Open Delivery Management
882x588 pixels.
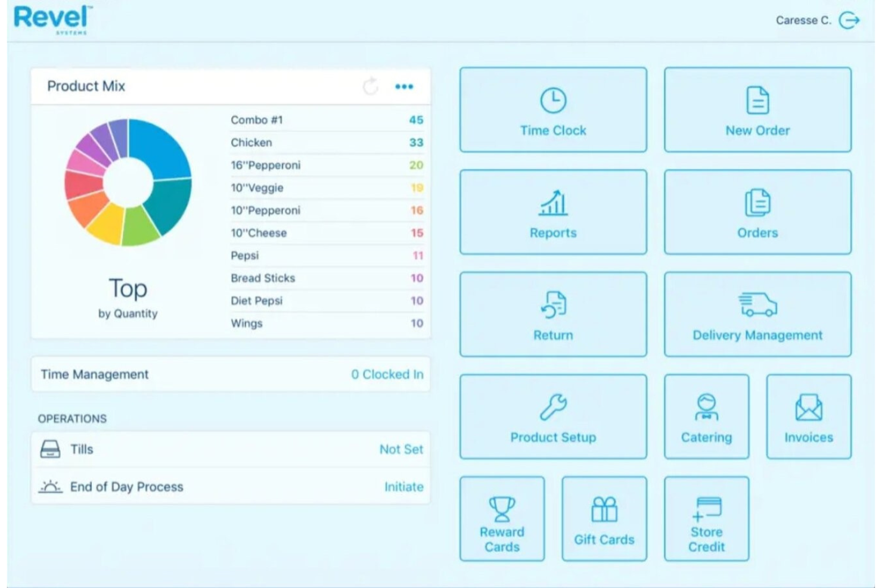click(756, 315)
